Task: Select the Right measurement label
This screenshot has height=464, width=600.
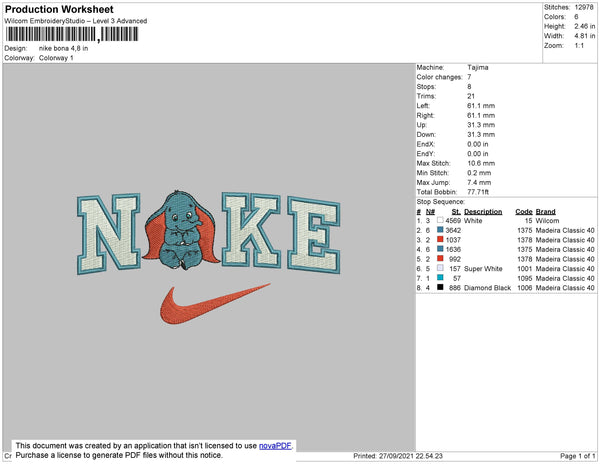Action: pyautogui.click(x=425, y=115)
